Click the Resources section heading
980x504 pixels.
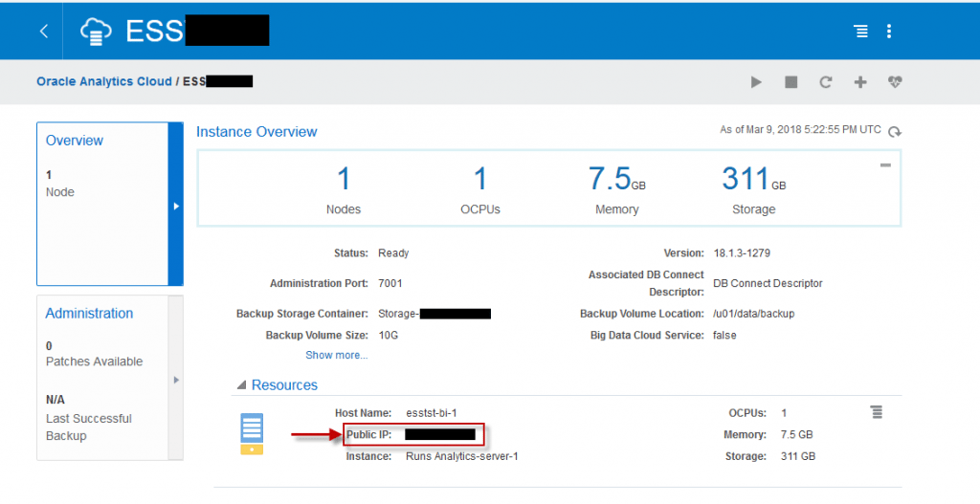(284, 385)
